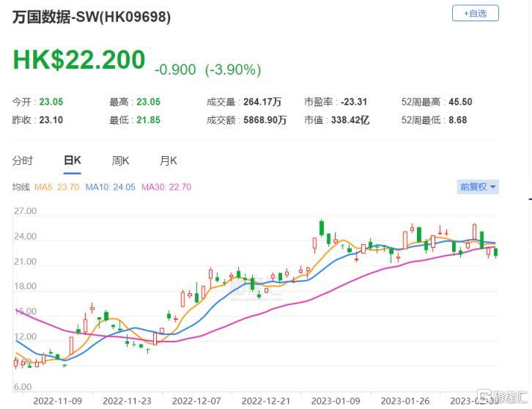Click the 12.00 price axis label
This screenshot has width=532, height=409.
[25, 336]
